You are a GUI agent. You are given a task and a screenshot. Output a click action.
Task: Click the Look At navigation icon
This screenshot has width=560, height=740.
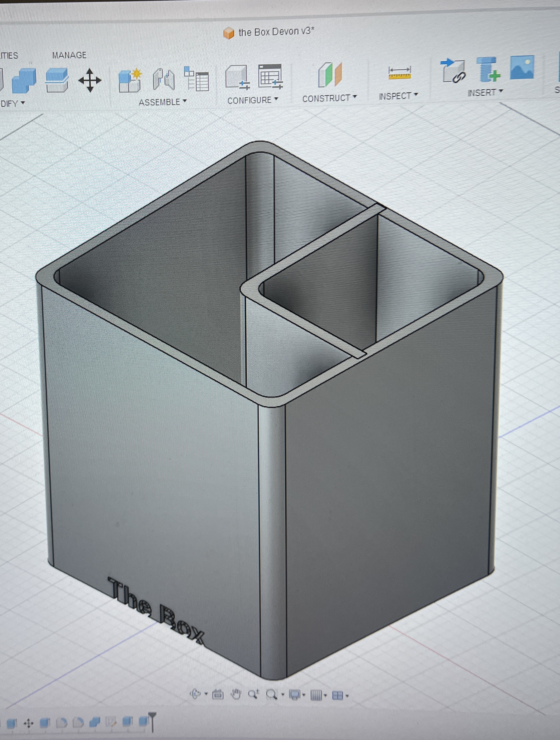[218, 695]
